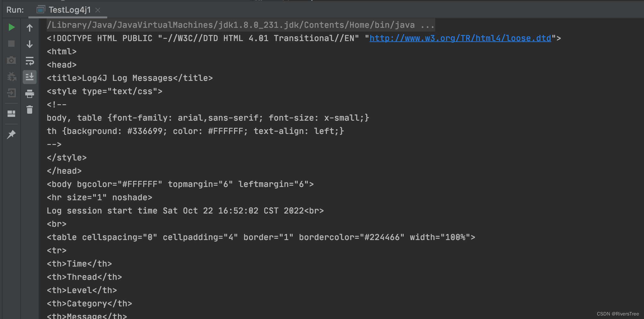
Task: Close the TestLog4j1 tab
Action: click(x=98, y=10)
